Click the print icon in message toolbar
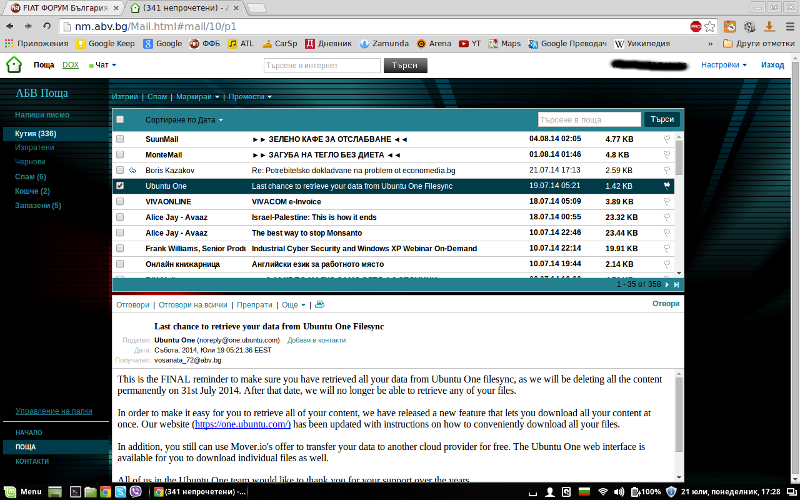Screen dimensions: 800x500 click(x=320, y=304)
